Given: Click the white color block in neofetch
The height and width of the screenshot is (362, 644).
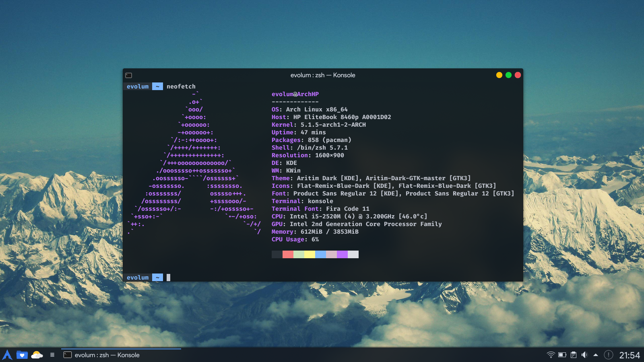Looking at the screenshot, I should click(353, 254).
